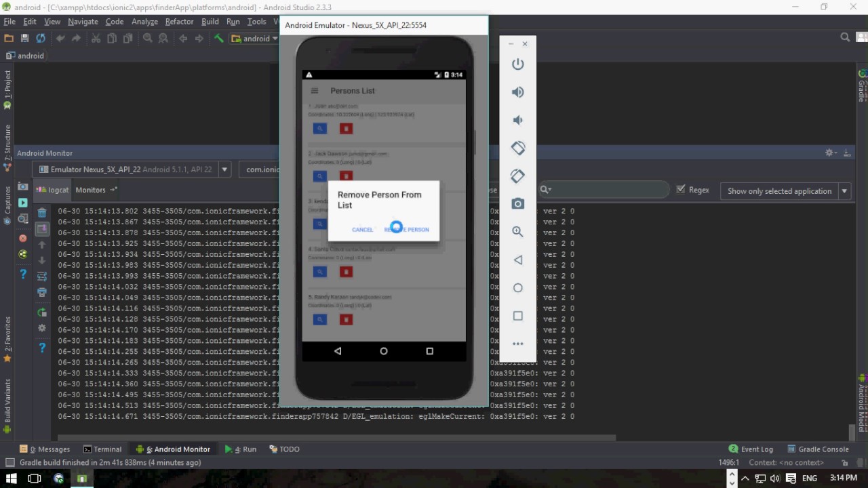Click the Copy toolbar icon

click(x=112, y=39)
